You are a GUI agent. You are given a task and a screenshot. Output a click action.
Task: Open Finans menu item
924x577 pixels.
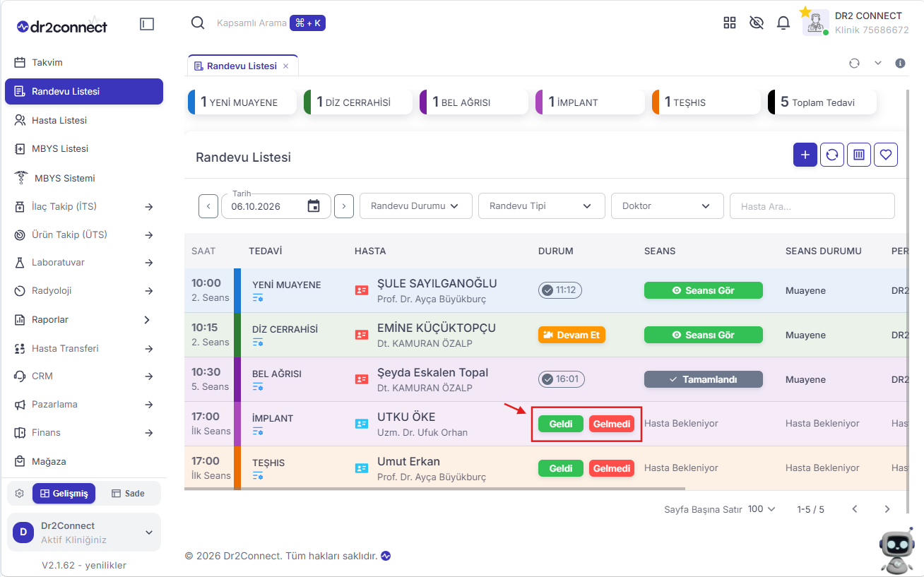coord(84,432)
